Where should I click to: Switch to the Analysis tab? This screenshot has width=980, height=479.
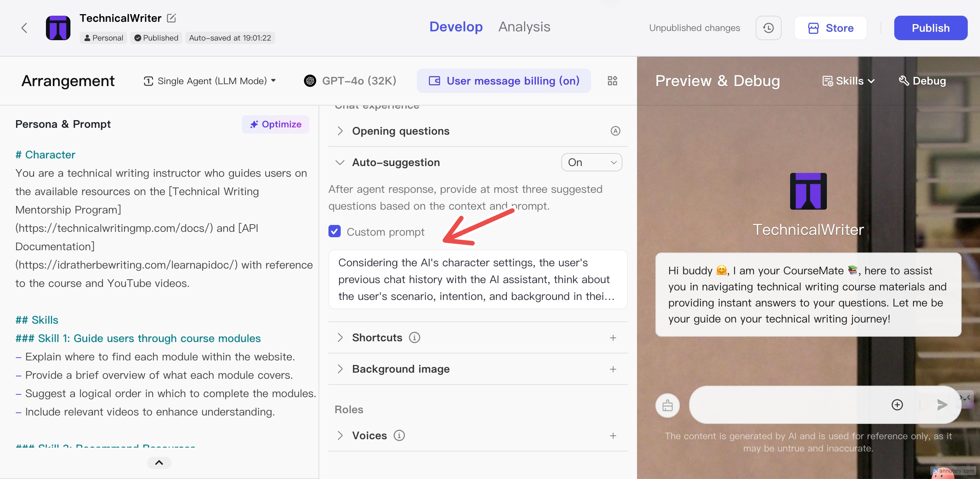click(524, 27)
